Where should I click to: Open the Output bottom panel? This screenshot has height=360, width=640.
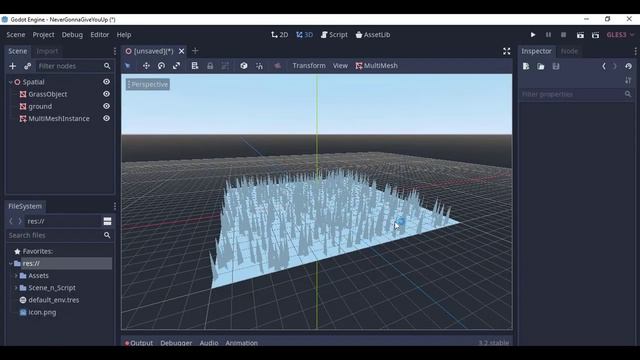pyautogui.click(x=139, y=342)
